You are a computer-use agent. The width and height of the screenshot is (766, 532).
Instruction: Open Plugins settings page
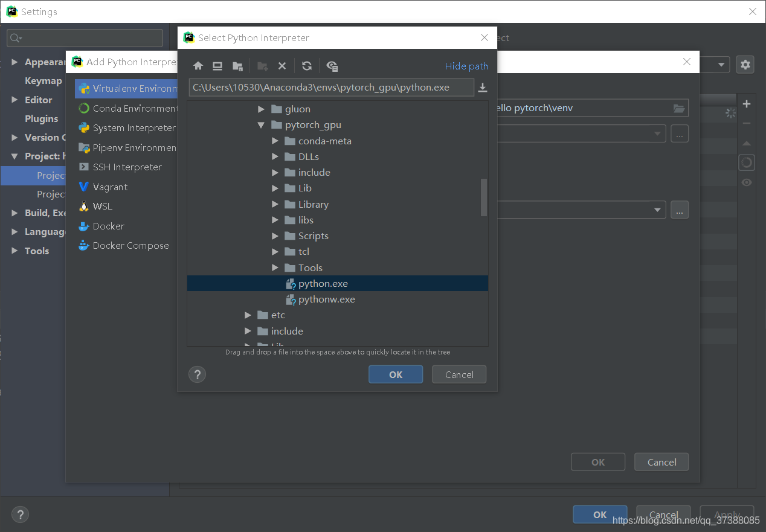click(x=41, y=118)
